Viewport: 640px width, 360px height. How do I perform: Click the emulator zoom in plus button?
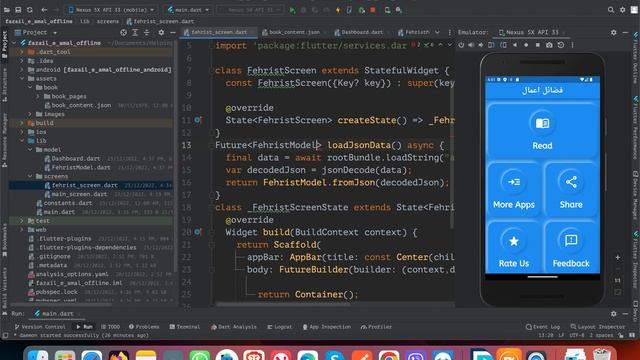618,258
